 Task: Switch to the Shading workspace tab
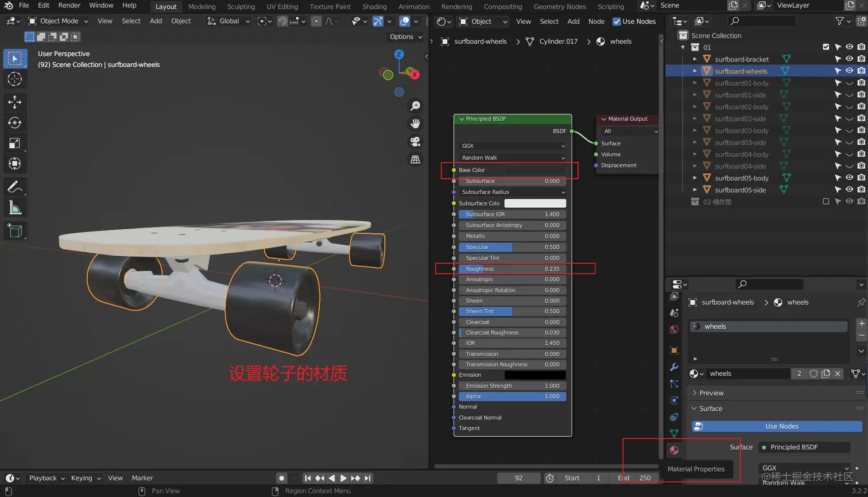click(x=374, y=6)
